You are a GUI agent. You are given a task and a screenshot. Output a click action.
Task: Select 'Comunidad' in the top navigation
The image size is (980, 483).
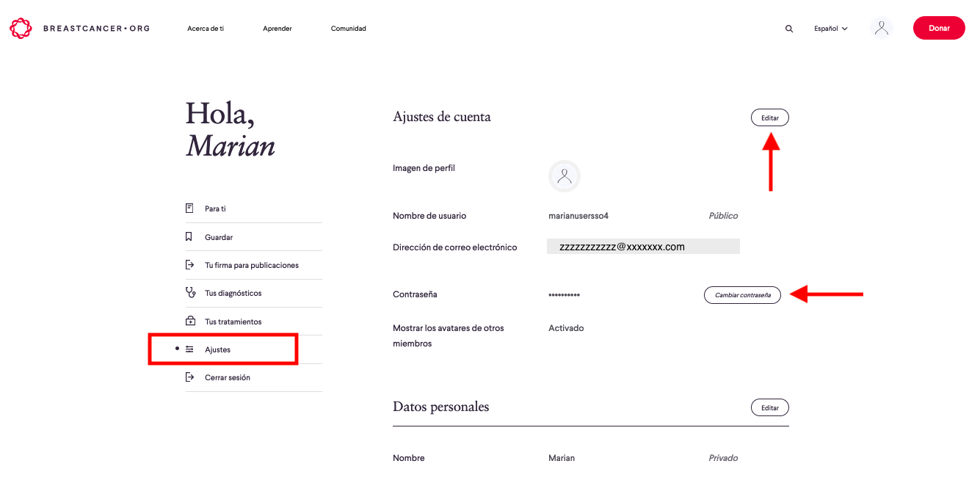[348, 29]
